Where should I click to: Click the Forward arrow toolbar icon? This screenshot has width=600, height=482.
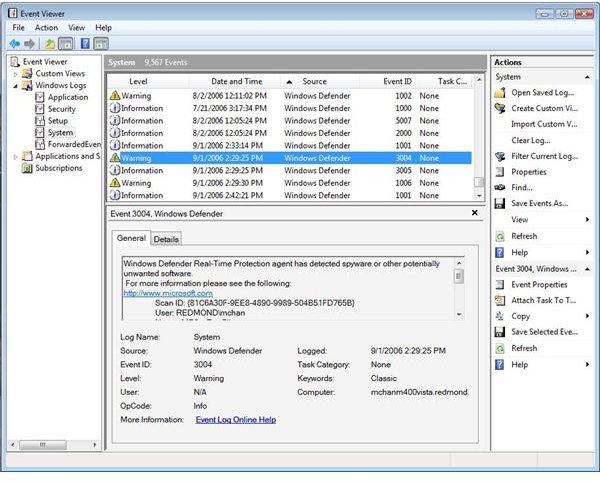coord(29,44)
